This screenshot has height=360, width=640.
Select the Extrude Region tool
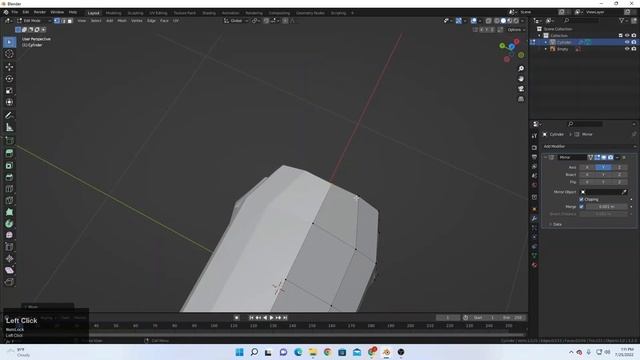tap(9, 153)
